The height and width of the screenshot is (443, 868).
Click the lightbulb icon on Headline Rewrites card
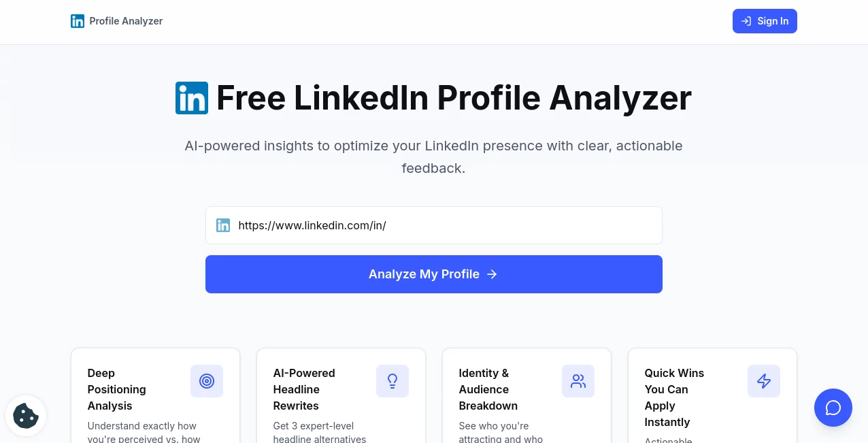(x=393, y=381)
